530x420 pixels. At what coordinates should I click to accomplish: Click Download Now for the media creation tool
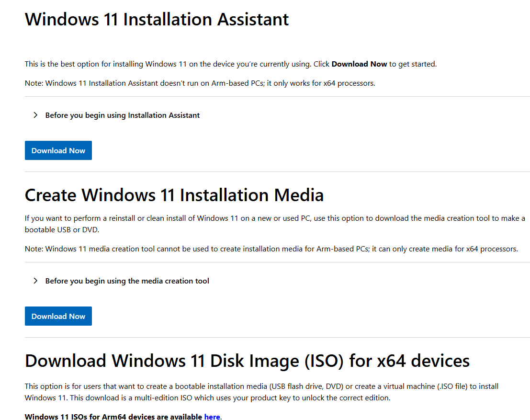58,316
